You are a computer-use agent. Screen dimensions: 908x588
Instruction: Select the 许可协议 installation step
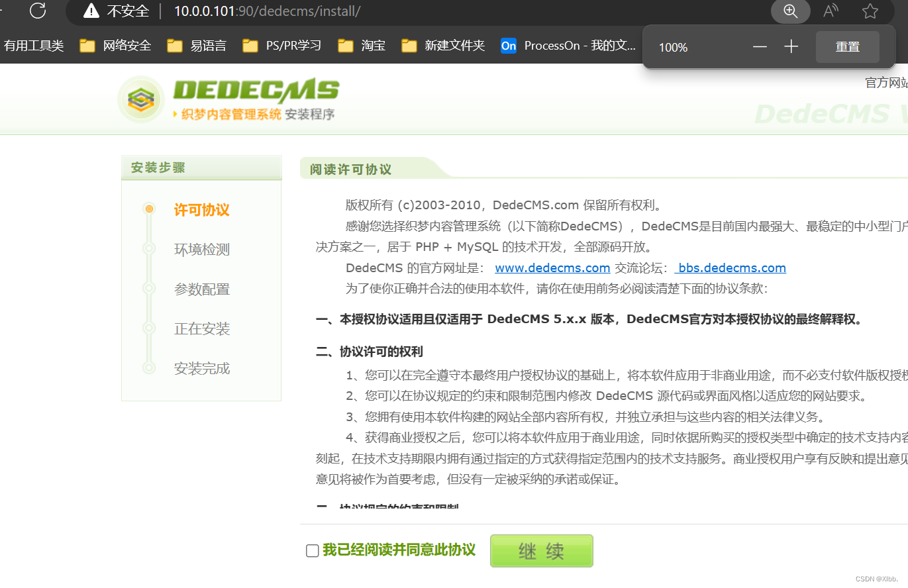[201, 210]
